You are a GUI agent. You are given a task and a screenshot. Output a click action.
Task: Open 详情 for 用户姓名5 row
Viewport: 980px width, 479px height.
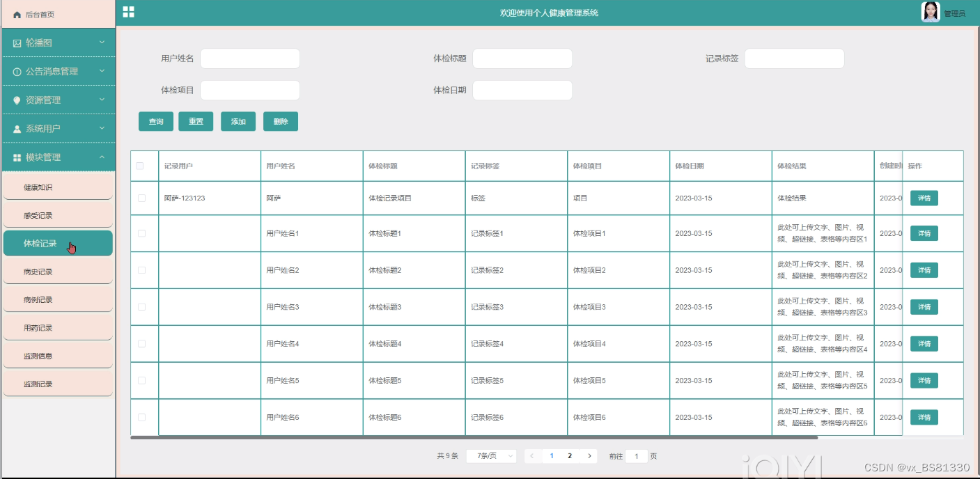(924, 381)
